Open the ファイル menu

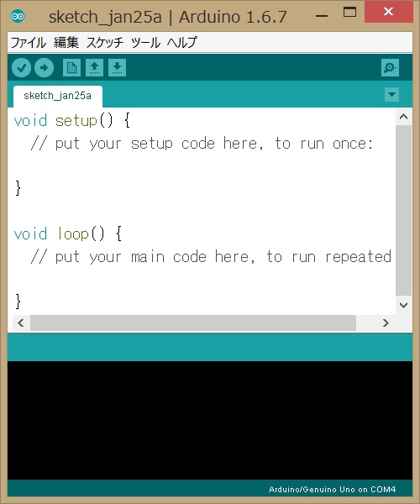(x=29, y=43)
